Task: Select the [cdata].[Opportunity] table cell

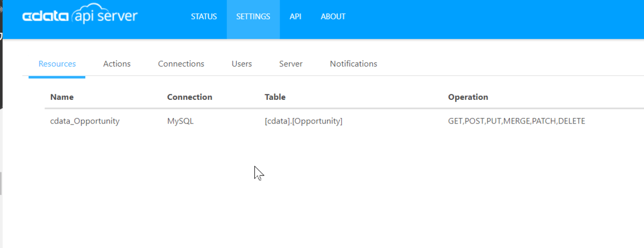Action: 303,121
